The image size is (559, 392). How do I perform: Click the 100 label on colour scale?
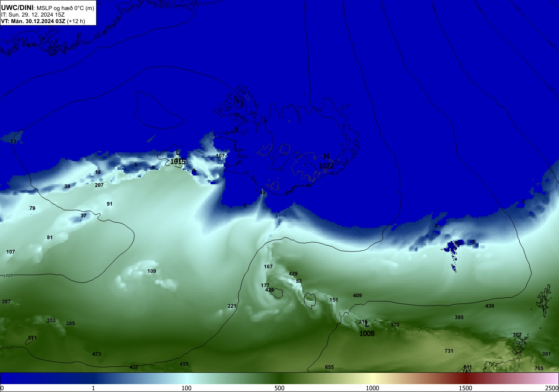click(186, 388)
